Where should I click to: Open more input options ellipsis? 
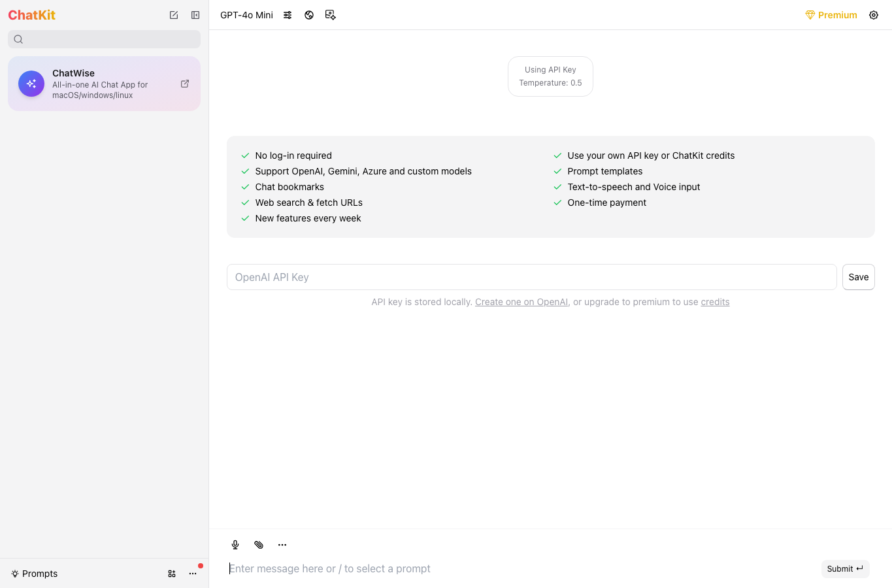pos(282,545)
